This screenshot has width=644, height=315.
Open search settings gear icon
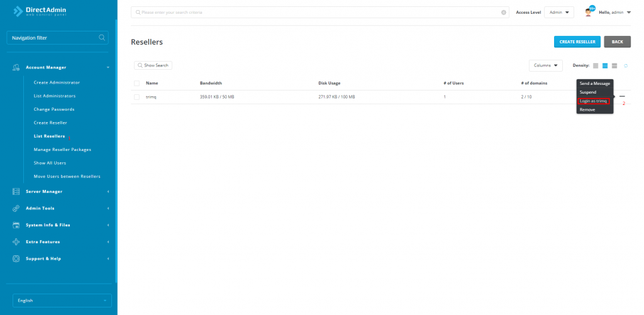(504, 12)
